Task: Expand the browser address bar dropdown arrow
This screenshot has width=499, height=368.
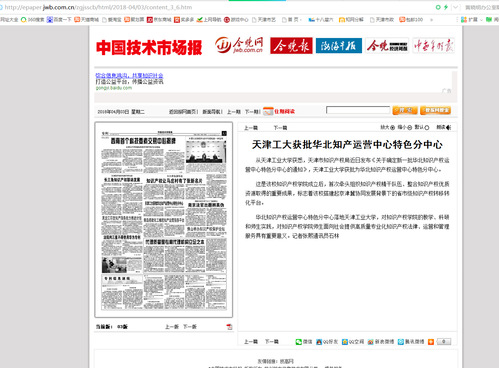Action: tap(455, 7)
